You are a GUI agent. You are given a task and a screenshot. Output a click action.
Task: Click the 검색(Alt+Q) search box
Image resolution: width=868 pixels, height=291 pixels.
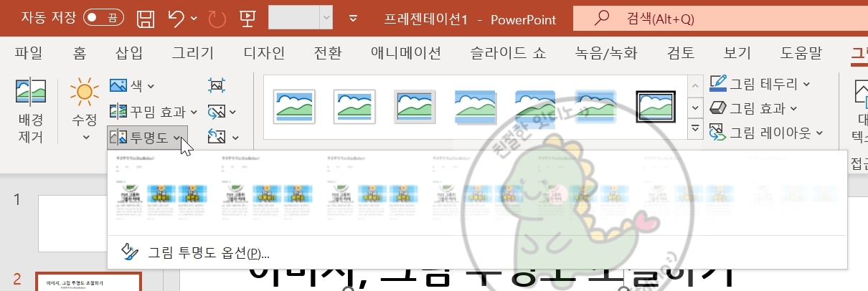click(x=721, y=18)
